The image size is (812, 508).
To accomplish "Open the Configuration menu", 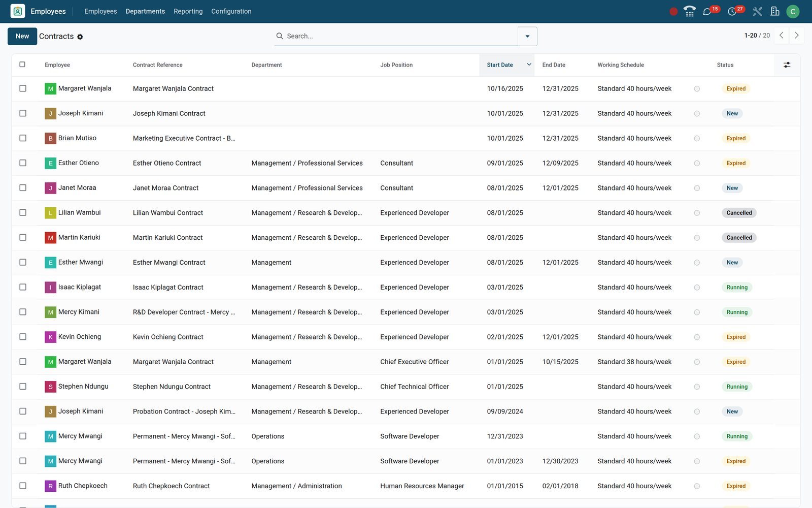I will click(231, 11).
